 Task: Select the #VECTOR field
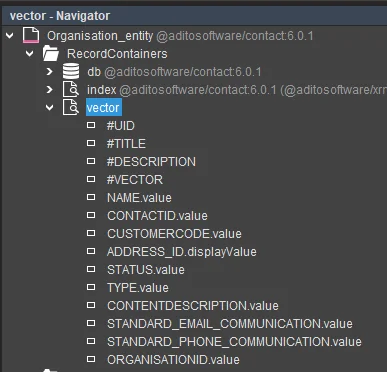(135, 180)
